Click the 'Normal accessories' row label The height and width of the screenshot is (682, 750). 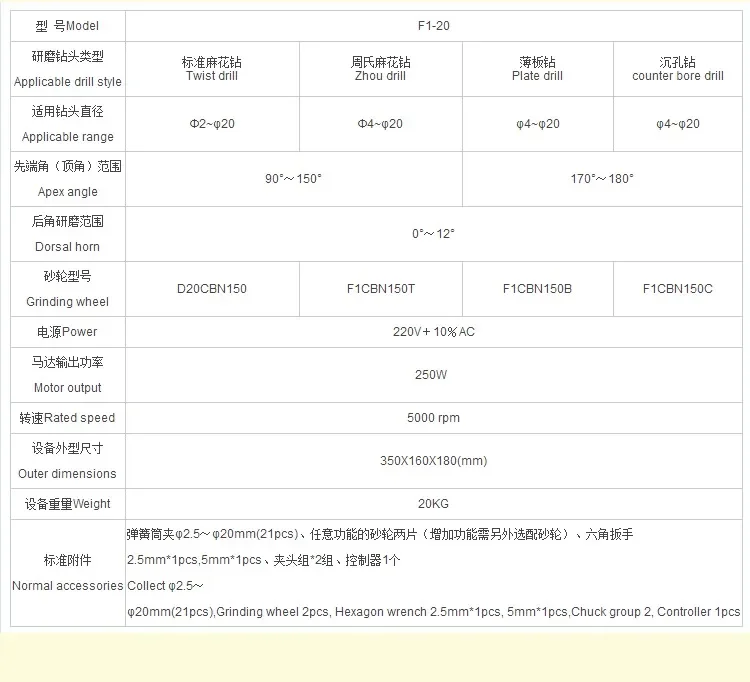coord(67,586)
